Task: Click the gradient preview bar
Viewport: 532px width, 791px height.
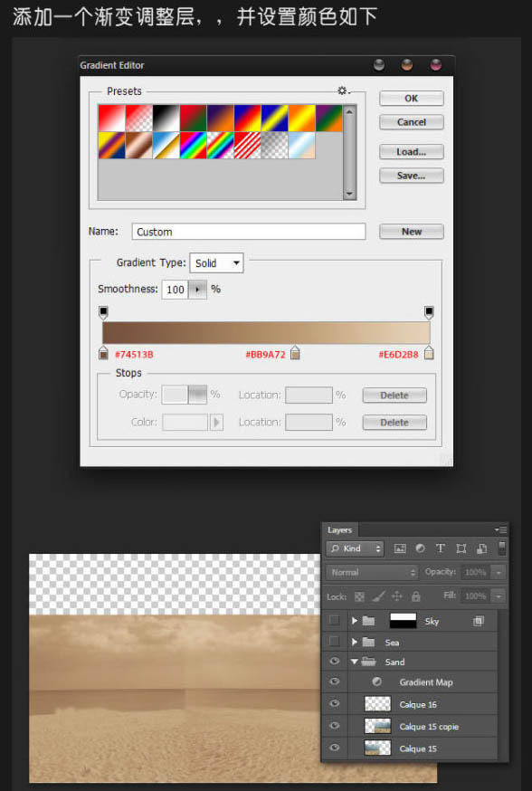Action: 266,333
